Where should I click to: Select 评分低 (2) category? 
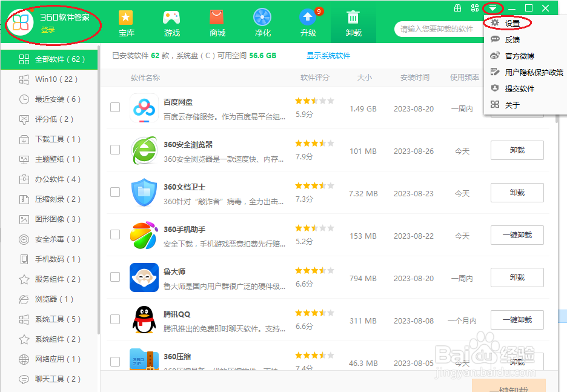(49, 119)
